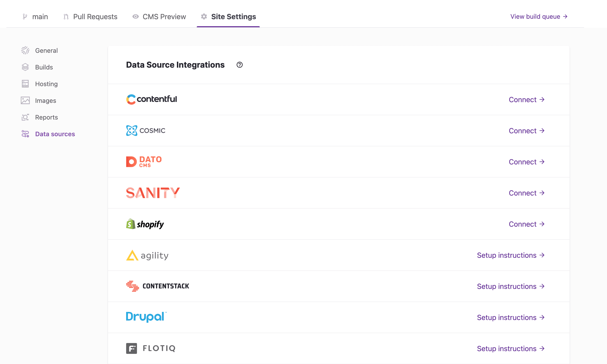This screenshot has height=364, width=607.
Task: Select the Builds sidebar item
Action: coord(44,67)
